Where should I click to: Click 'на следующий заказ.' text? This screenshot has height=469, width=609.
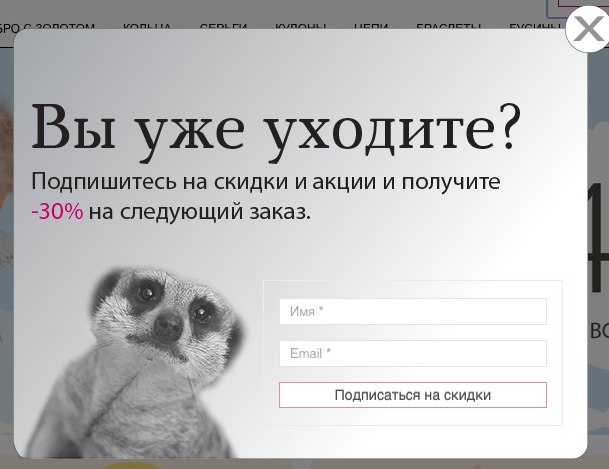[x=200, y=212]
